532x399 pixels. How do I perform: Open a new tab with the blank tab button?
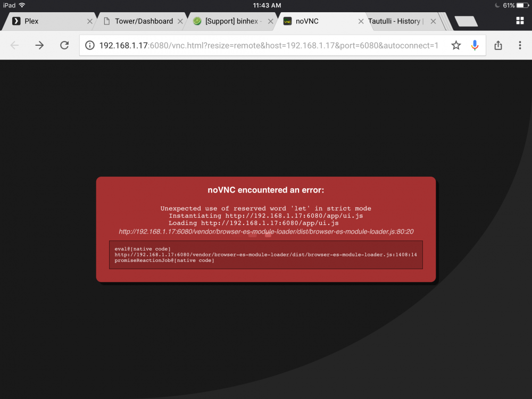click(x=466, y=21)
